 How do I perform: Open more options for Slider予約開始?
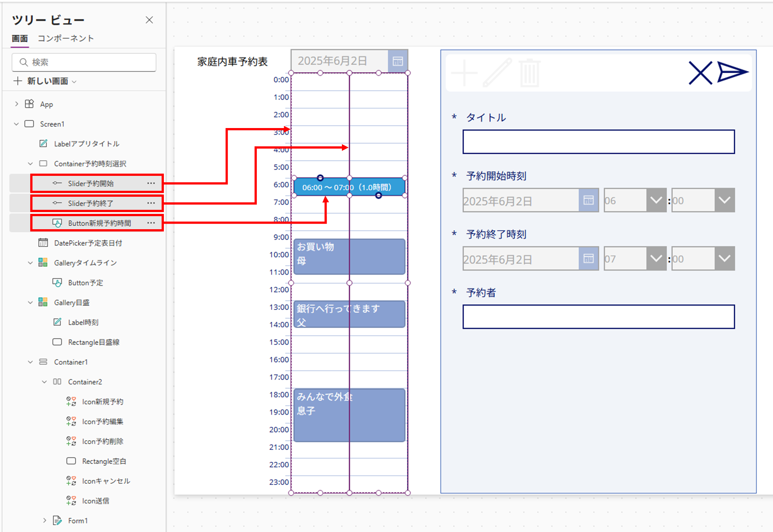click(x=151, y=183)
